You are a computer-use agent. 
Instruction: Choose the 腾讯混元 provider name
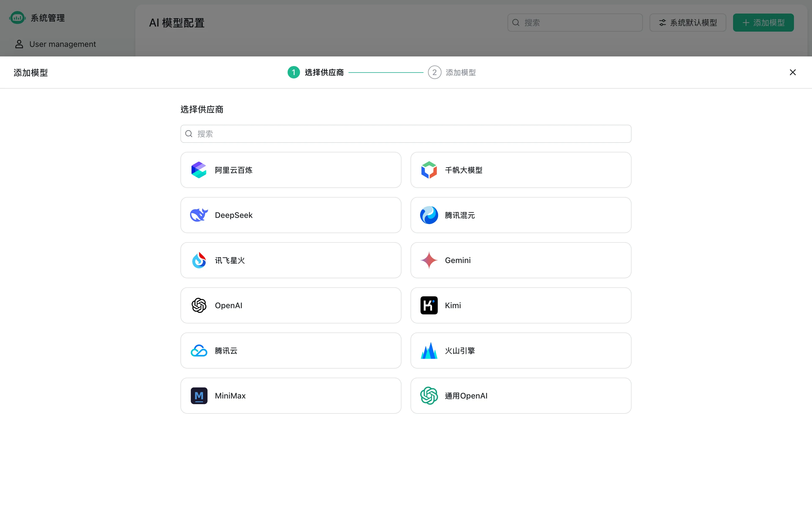coord(460,215)
